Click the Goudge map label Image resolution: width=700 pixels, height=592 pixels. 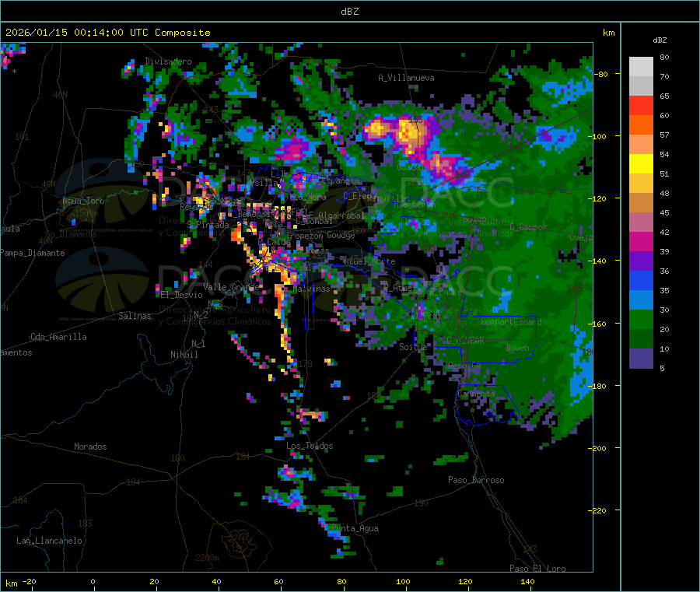pos(341,235)
